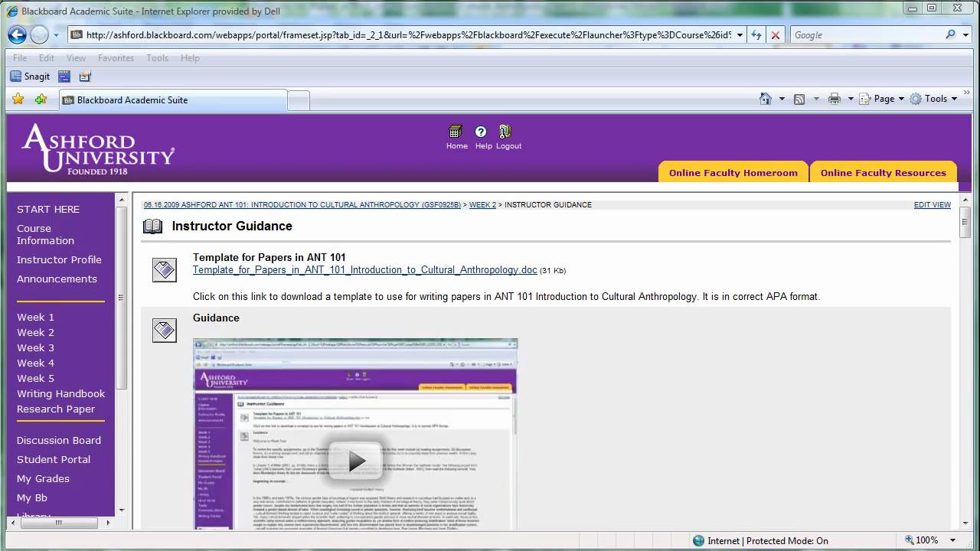Click the Stop loading red X icon
Image resolution: width=980 pixels, height=551 pixels.
(x=776, y=35)
